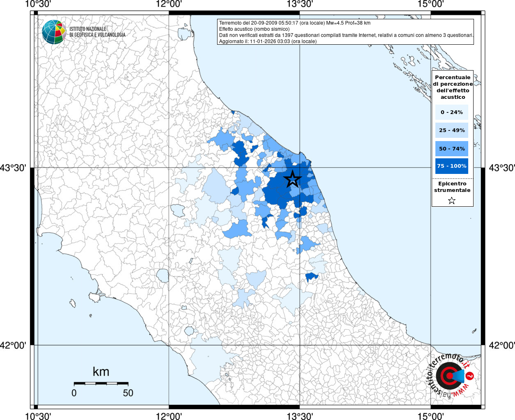
Task: Select the 50 - 74% legend swatch
Action: tap(451, 148)
